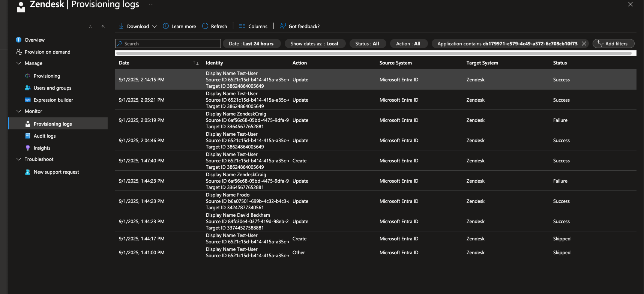Image resolution: width=644 pixels, height=294 pixels.
Task: Click the Insights lightbulb icon
Action: (x=27, y=148)
